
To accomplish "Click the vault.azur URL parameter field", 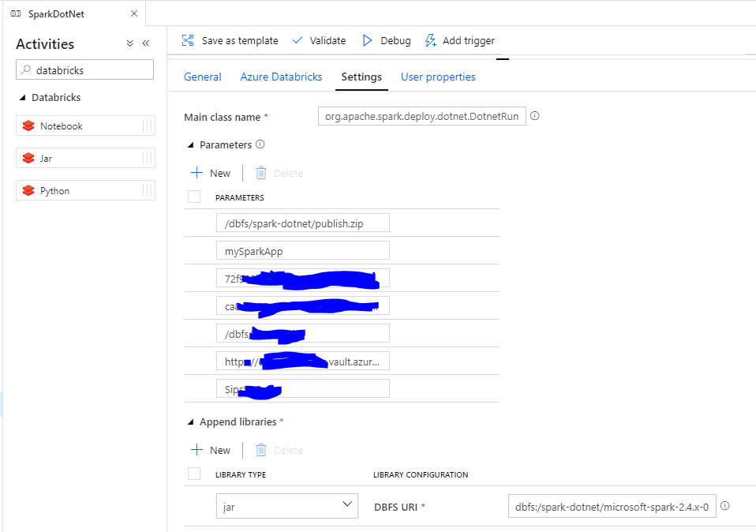I will [303, 361].
